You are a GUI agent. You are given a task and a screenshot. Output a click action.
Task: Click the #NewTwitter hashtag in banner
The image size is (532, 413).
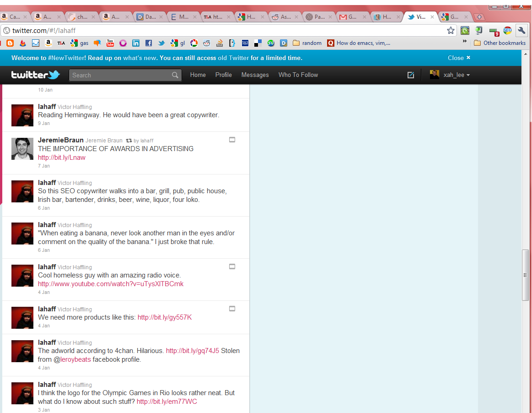(67, 58)
